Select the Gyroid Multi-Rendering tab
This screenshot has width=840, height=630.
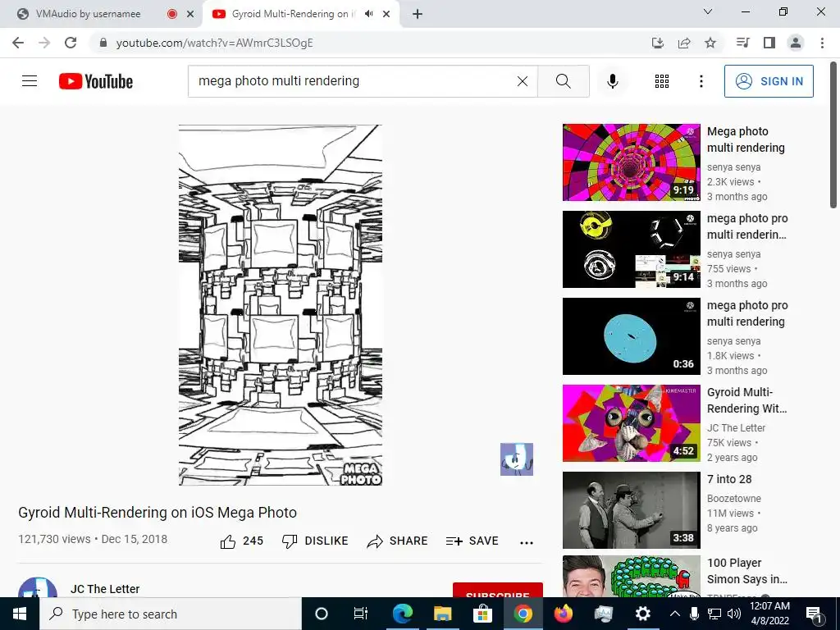(x=292, y=14)
